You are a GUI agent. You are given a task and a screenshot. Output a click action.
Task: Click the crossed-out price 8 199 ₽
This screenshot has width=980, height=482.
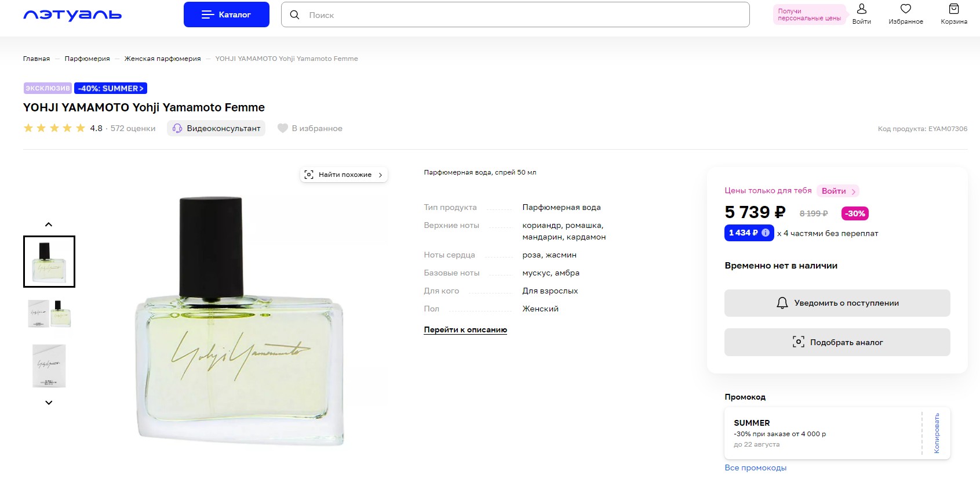point(814,213)
